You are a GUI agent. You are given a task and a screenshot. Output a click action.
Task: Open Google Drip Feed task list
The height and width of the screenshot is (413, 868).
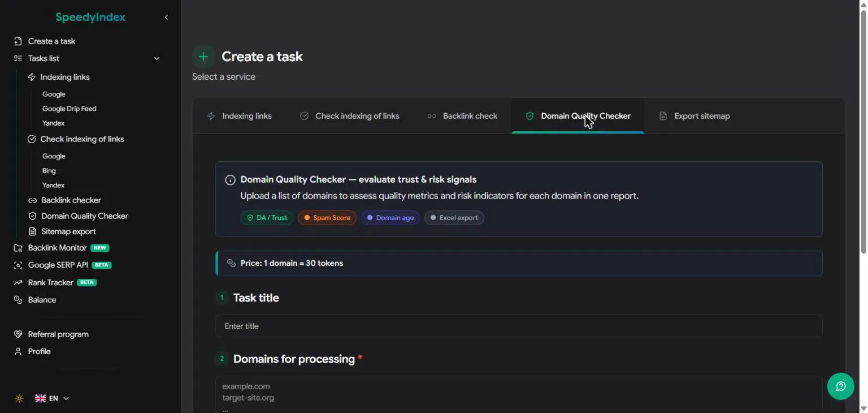coord(70,109)
